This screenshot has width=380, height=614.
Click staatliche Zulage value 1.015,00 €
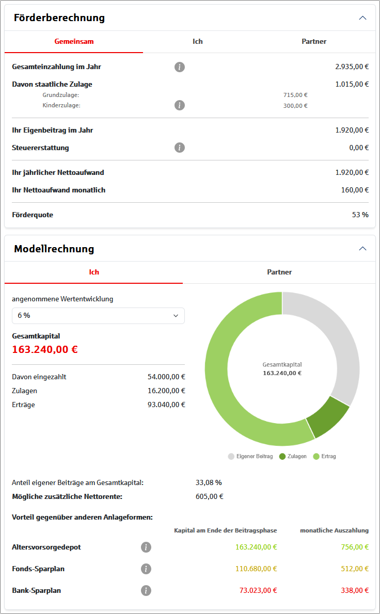(352, 84)
